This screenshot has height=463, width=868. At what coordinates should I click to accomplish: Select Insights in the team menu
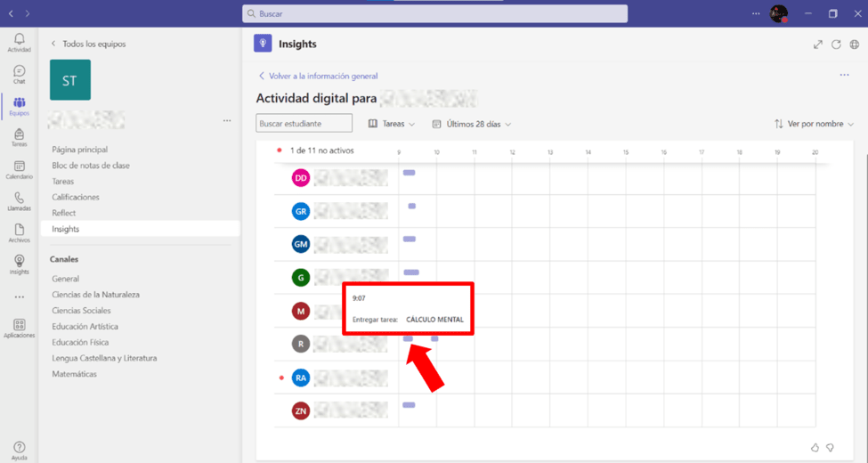click(x=140, y=229)
